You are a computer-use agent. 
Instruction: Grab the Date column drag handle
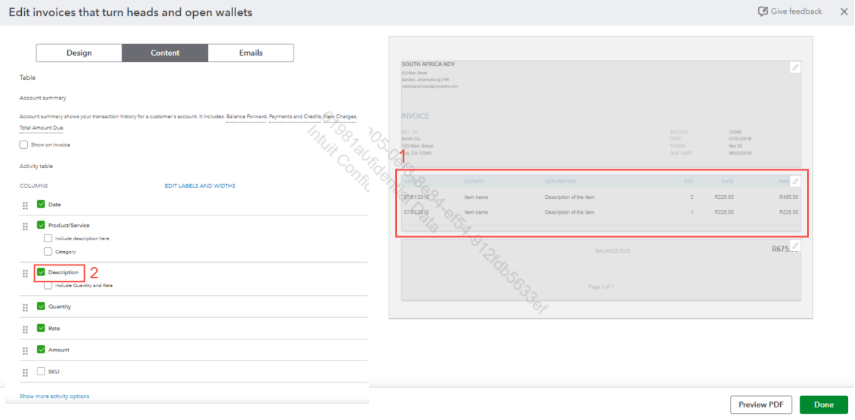click(25, 205)
